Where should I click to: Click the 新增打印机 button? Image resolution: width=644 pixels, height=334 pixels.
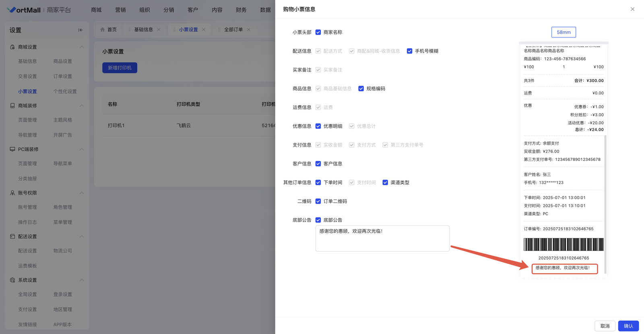tap(120, 68)
